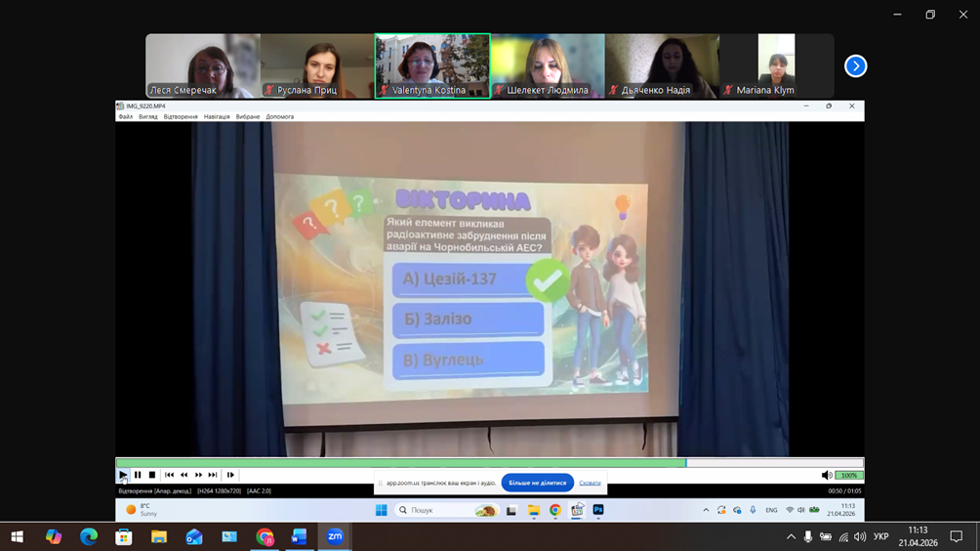Open the Файл menu
This screenshot has height=551, width=980.
tap(126, 116)
